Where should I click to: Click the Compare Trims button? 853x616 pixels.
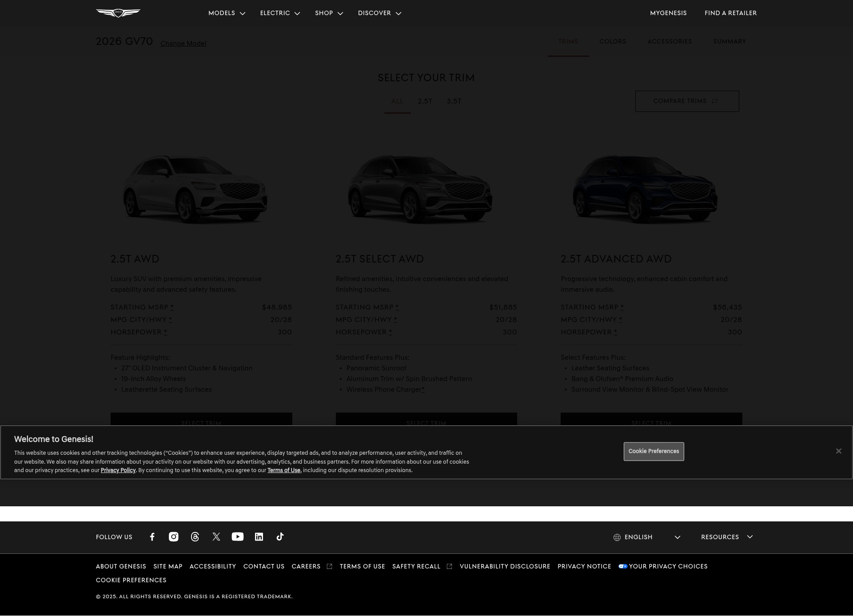click(687, 101)
